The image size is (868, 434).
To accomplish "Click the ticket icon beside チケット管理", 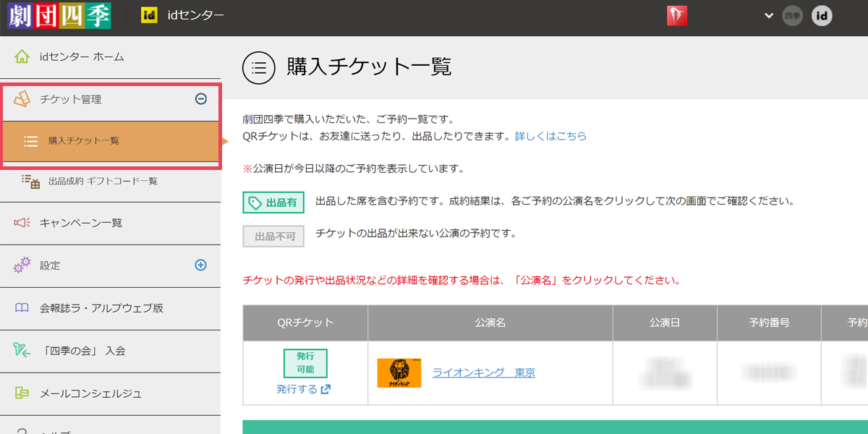I will [22, 99].
